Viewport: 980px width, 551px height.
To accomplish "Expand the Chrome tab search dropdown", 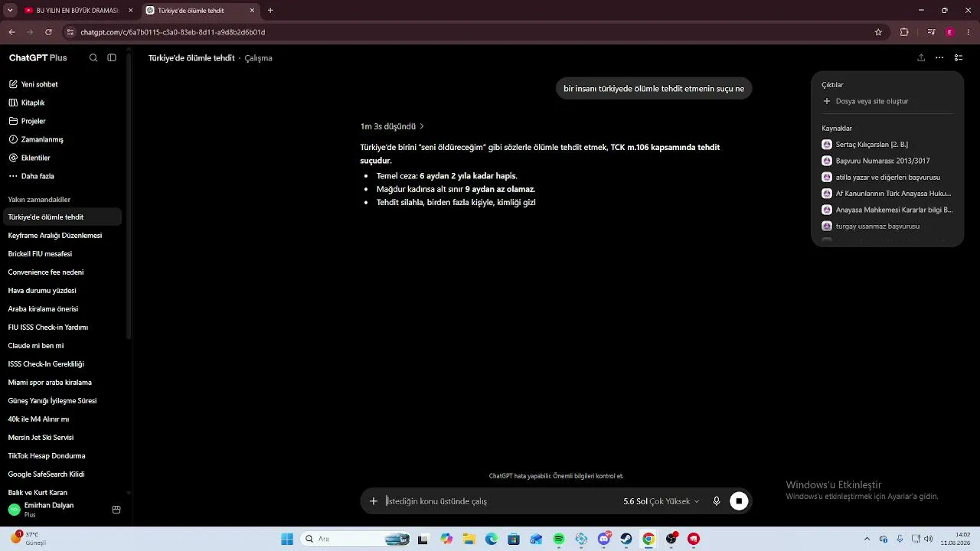I will 10,11.
